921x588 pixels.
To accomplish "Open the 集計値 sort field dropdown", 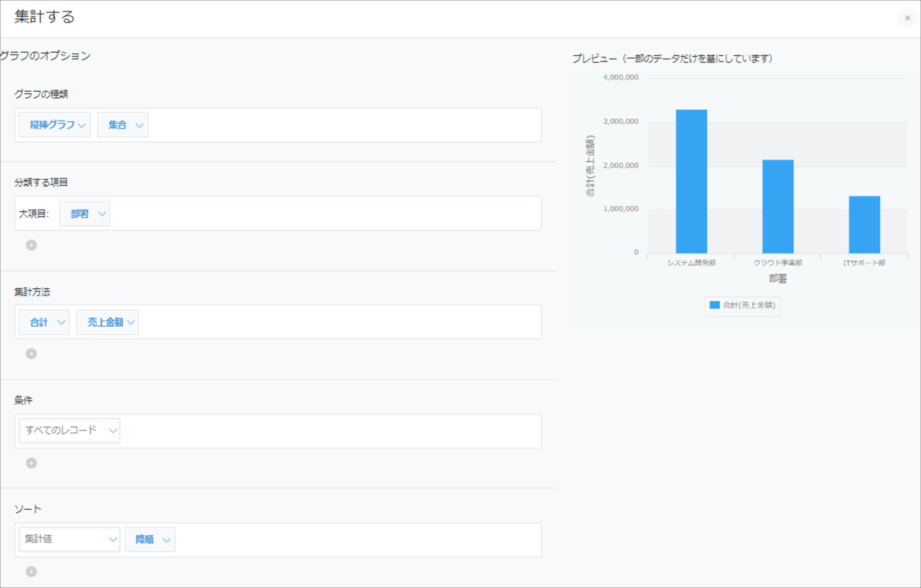I will point(70,540).
